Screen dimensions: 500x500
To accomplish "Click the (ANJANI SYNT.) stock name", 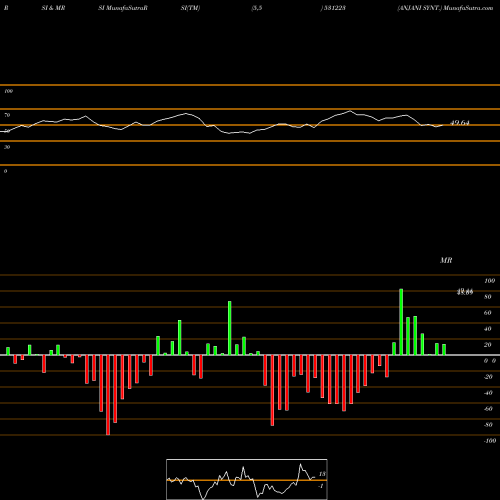I will (419, 8).
